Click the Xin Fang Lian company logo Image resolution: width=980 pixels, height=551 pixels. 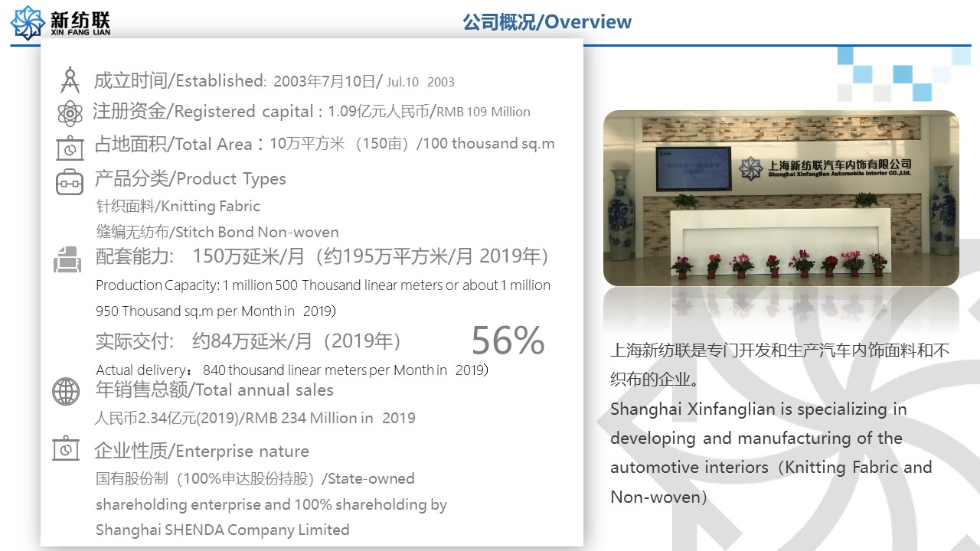[x=60, y=22]
